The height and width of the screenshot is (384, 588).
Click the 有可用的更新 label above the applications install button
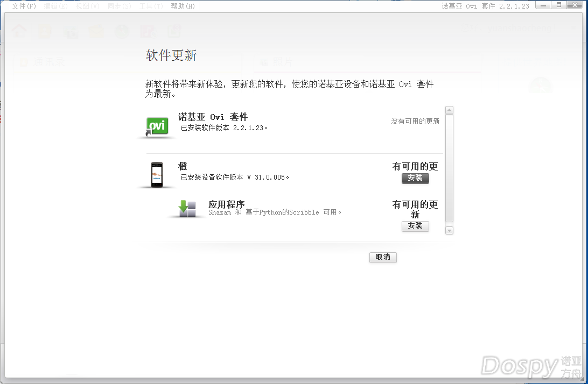[415, 209]
